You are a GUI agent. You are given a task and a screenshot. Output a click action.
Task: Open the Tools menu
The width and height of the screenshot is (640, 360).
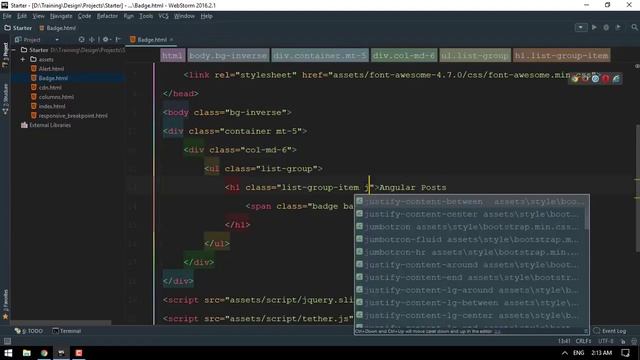coord(146,16)
